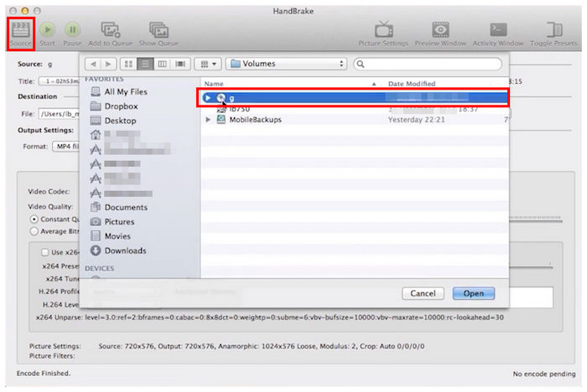Adjust the video quality slider
The image size is (587, 392).
(x=535, y=220)
